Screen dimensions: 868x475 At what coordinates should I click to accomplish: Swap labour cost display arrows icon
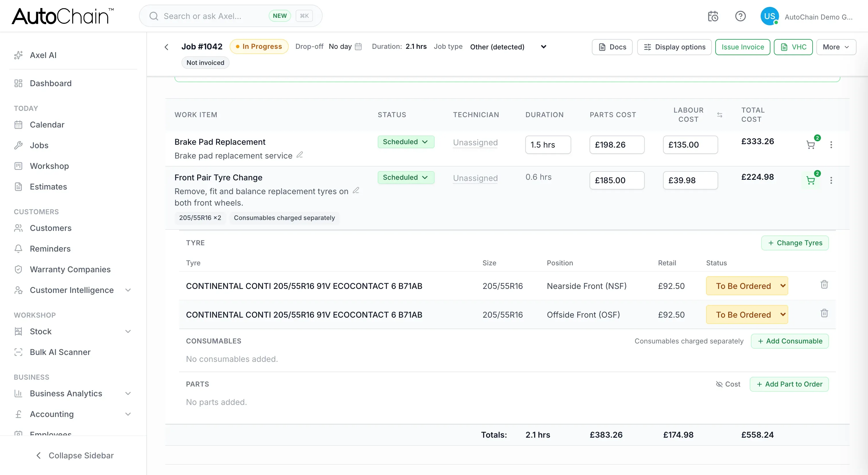pyautogui.click(x=719, y=115)
